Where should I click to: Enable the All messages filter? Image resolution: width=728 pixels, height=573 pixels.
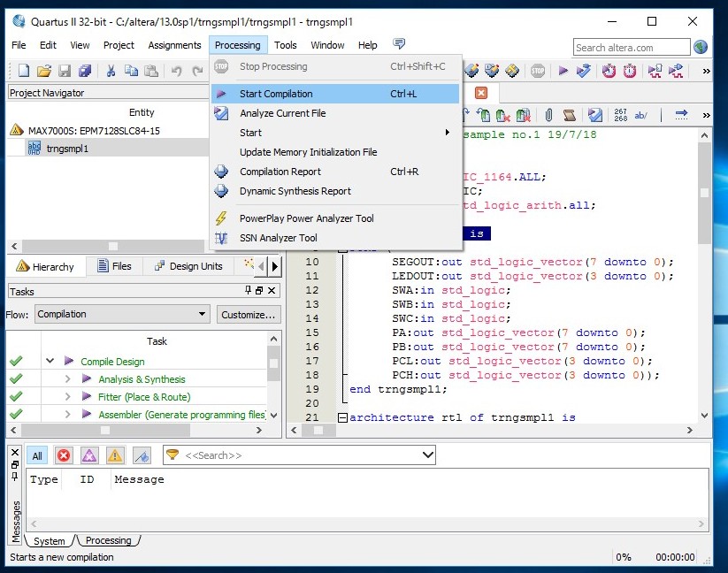(37, 455)
